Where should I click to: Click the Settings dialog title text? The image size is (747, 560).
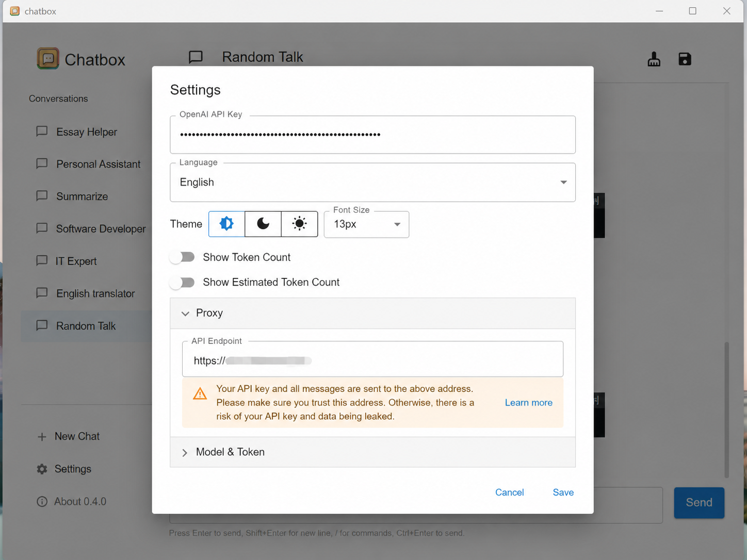(195, 90)
